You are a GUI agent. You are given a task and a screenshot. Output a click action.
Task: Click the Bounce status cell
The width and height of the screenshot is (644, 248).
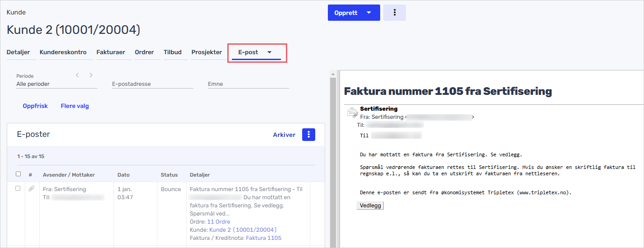(171, 189)
